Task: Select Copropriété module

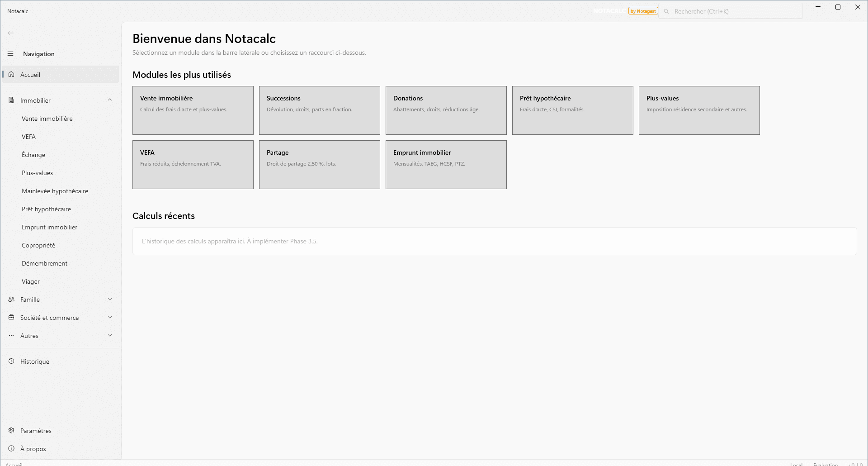Action: [x=61, y=245]
